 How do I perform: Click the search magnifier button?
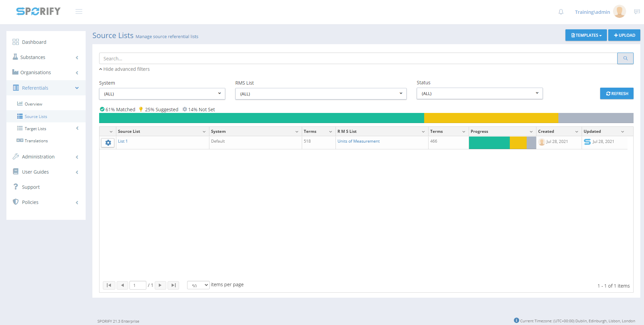pyautogui.click(x=625, y=58)
